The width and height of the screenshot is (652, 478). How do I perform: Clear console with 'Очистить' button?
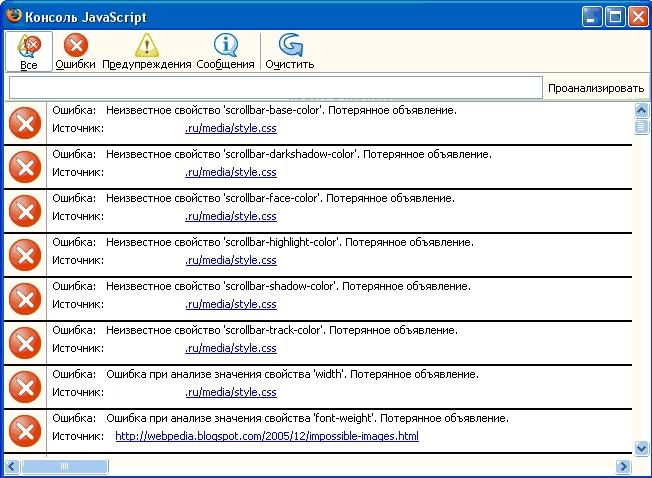pos(290,51)
